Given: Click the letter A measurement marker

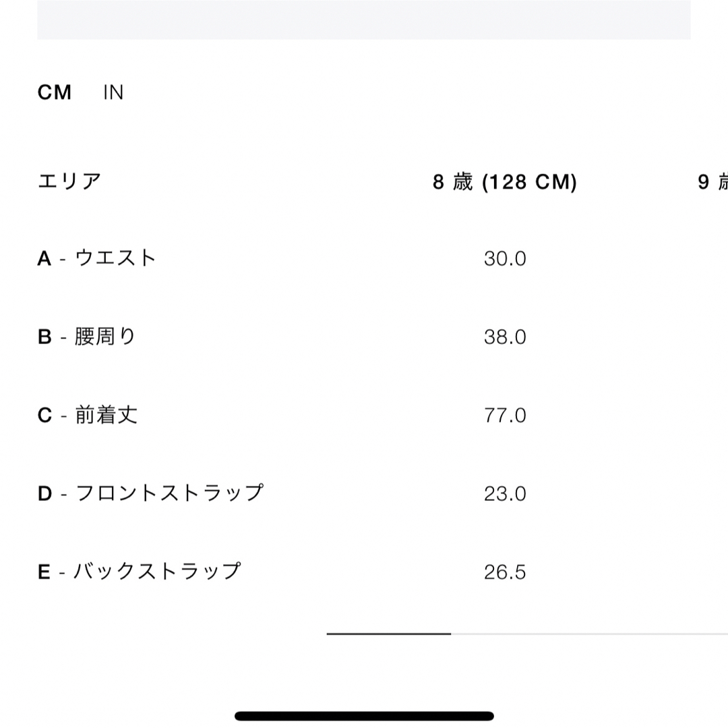Looking at the screenshot, I should (x=44, y=259).
